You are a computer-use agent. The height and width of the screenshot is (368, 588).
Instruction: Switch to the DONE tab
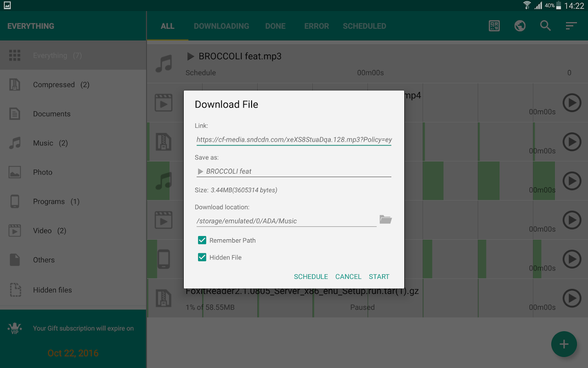point(276,26)
